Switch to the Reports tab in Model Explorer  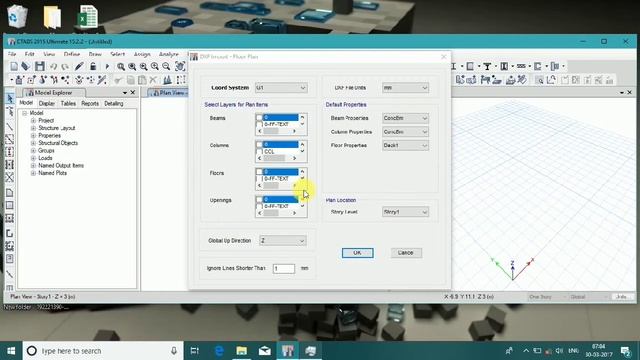[90, 104]
